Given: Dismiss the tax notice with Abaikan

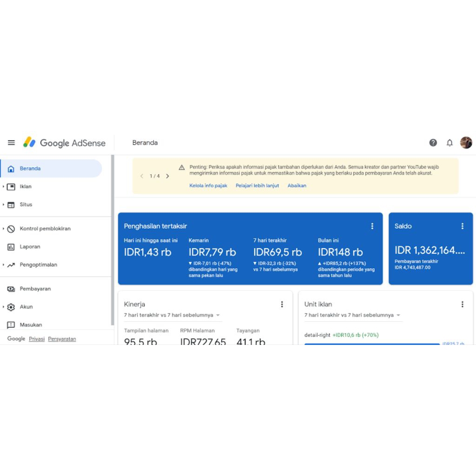Looking at the screenshot, I should pyautogui.click(x=297, y=185).
